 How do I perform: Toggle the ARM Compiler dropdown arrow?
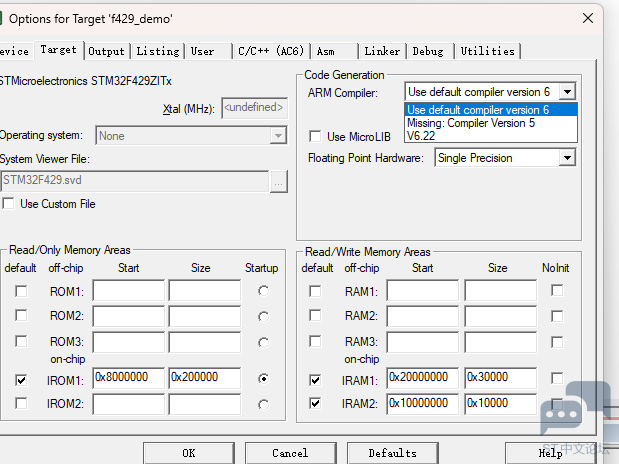tap(567, 92)
